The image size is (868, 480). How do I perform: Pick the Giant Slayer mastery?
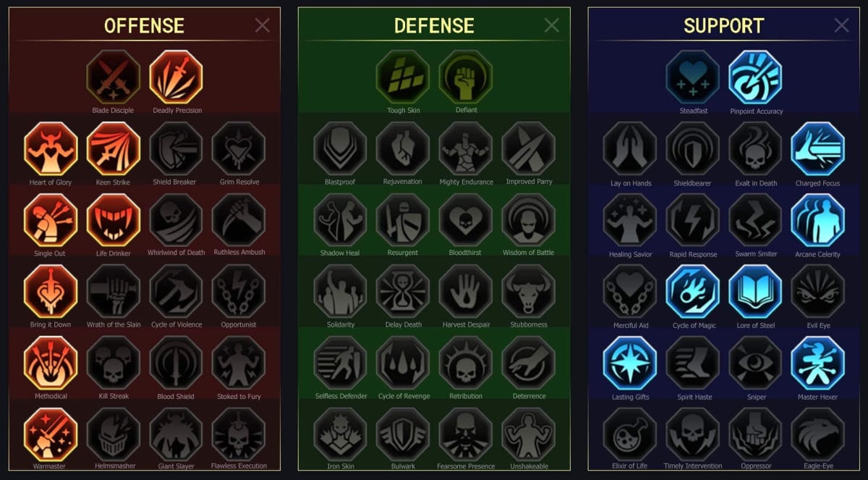point(176,434)
